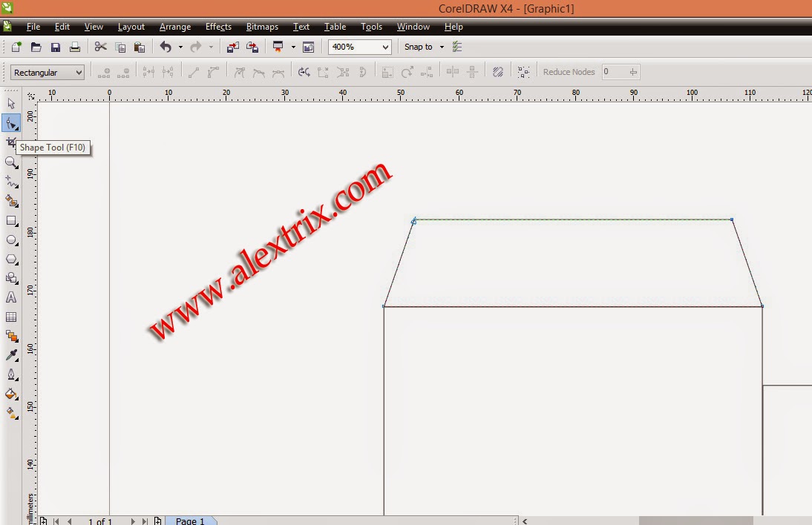
Task: Open the File menu
Action: [x=33, y=27]
